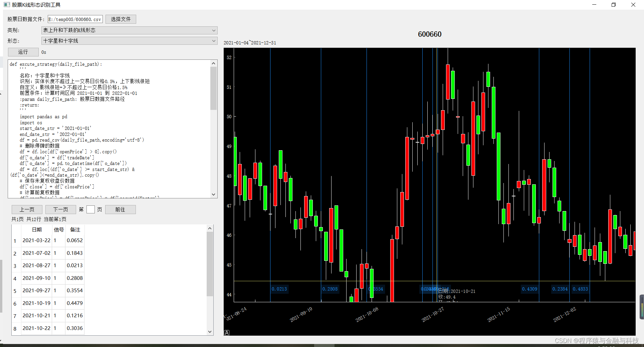Focus the stock data file path field
644x347 pixels.
(x=75, y=19)
